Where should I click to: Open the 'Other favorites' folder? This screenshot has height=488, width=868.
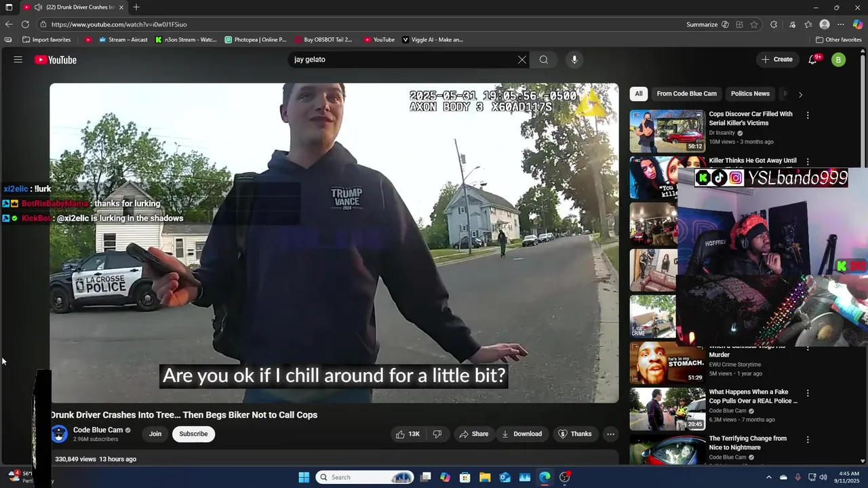[x=839, y=40]
